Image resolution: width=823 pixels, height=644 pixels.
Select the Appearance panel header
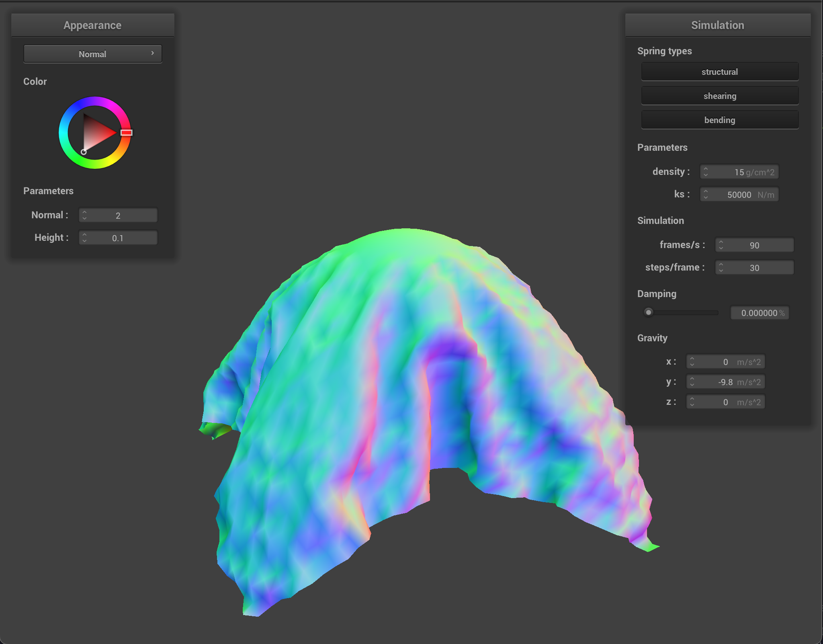(x=92, y=25)
